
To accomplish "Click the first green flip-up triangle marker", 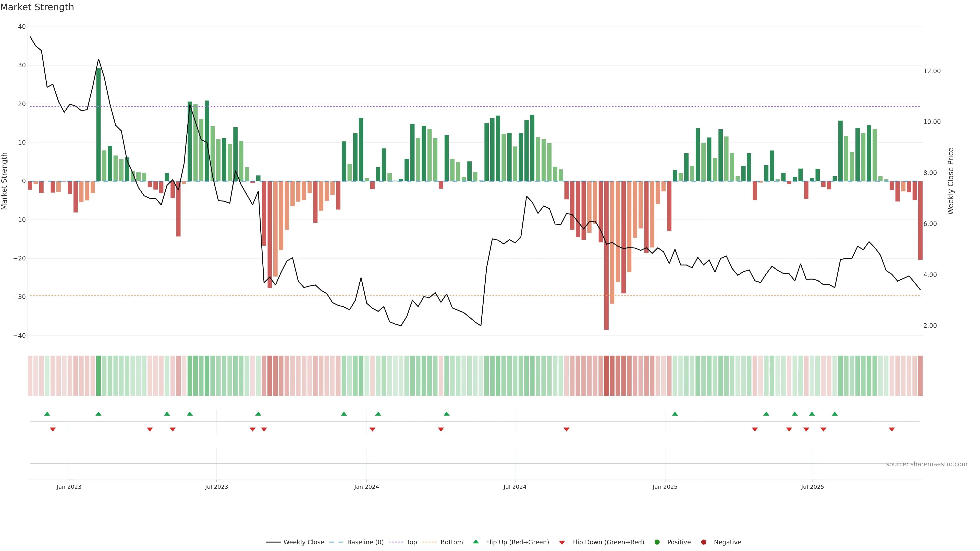I will click(x=47, y=414).
